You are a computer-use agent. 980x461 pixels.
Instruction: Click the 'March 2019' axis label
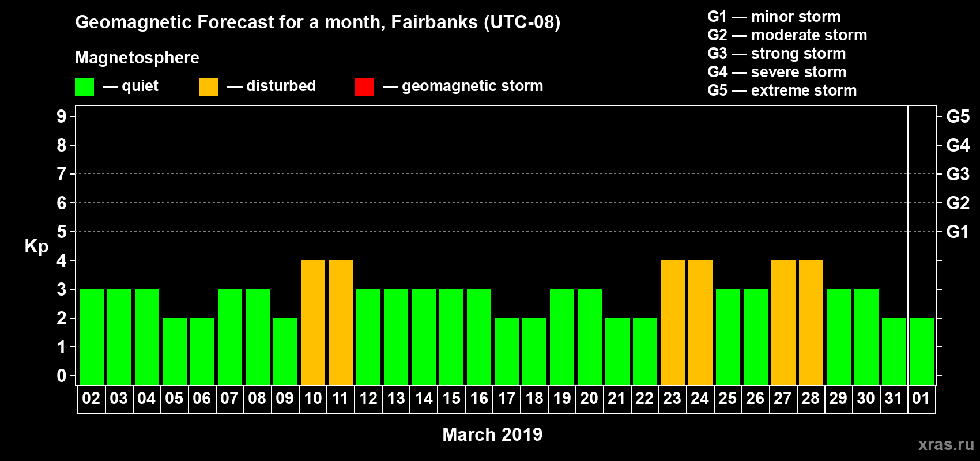pyautogui.click(x=492, y=434)
